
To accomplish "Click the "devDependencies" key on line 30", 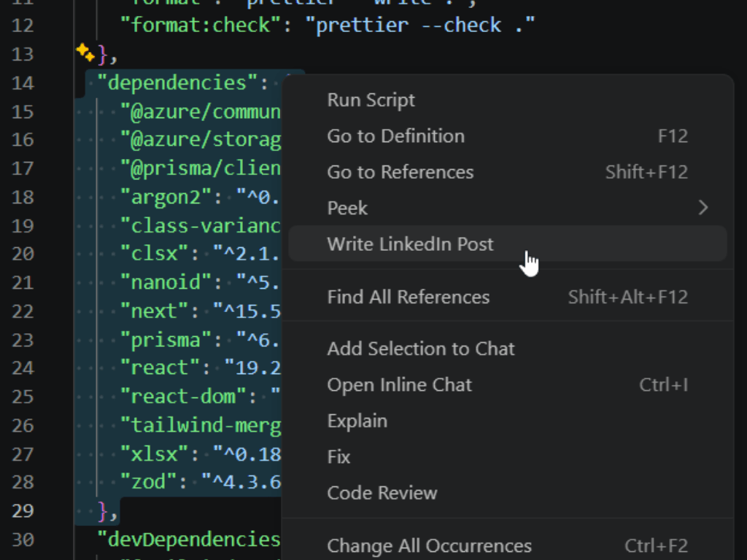I will 189,540.
